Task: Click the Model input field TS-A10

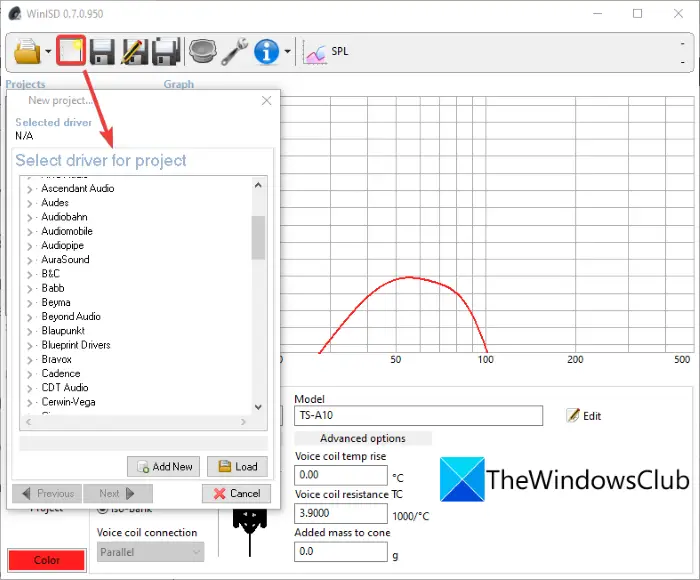Action: pos(418,415)
